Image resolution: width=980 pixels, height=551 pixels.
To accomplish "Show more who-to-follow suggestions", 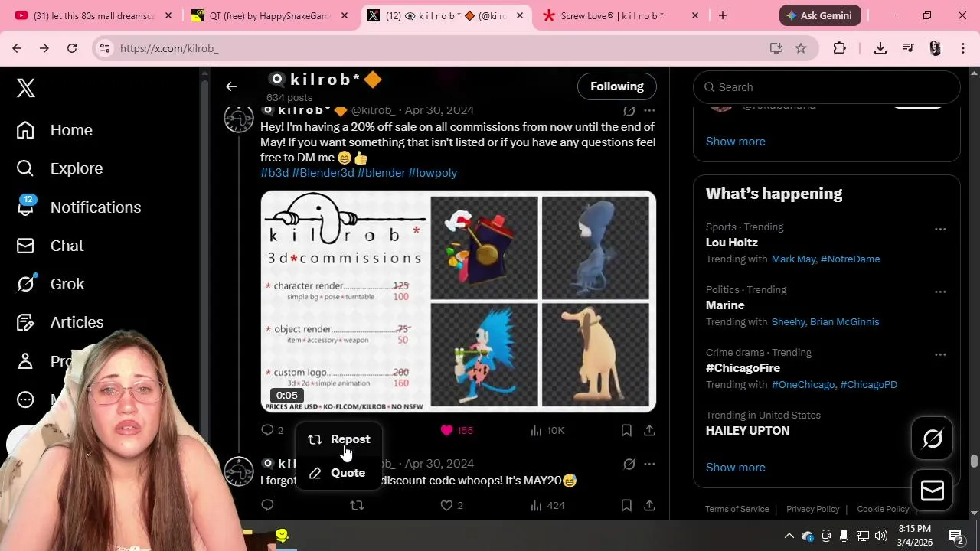I will [735, 142].
